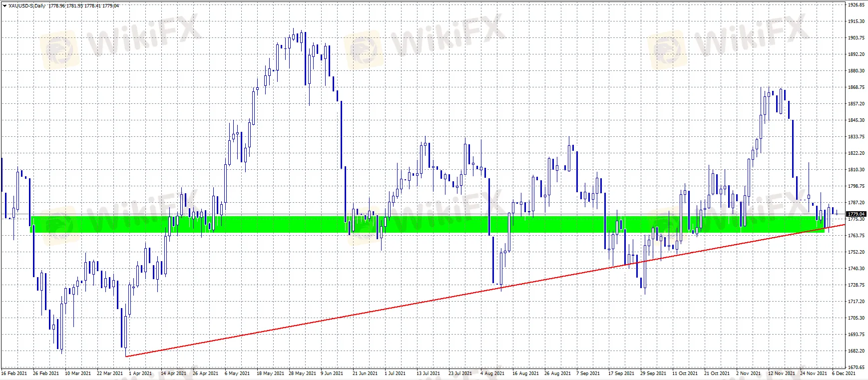Click the 1926.85 level on price scale

(x=856, y=5)
